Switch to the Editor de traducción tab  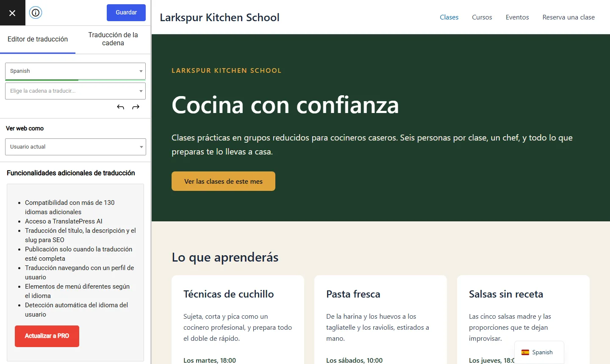coord(38,39)
